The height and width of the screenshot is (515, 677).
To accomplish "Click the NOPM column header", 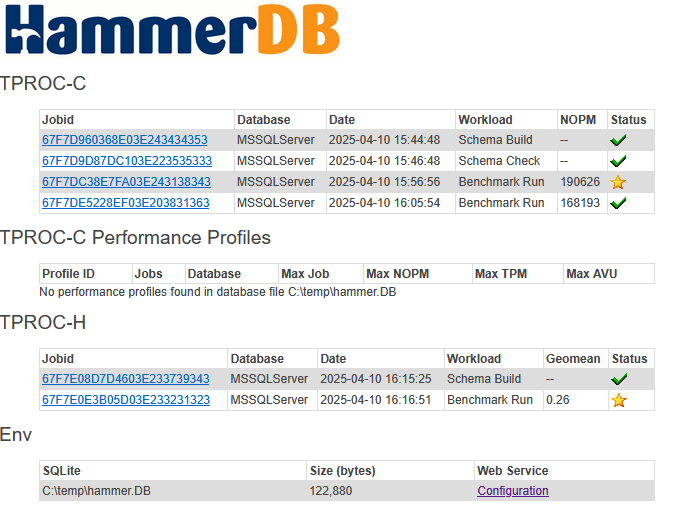I will pos(578,120).
